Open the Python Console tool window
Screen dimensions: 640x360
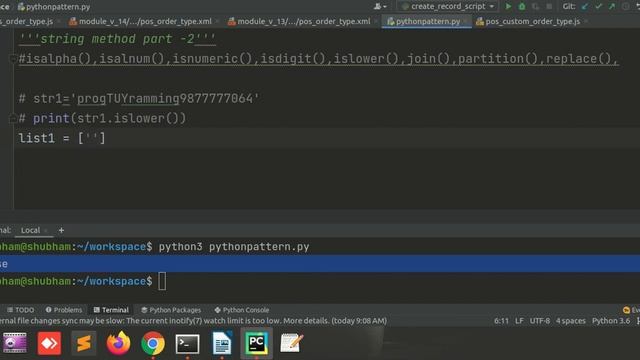click(x=242, y=310)
